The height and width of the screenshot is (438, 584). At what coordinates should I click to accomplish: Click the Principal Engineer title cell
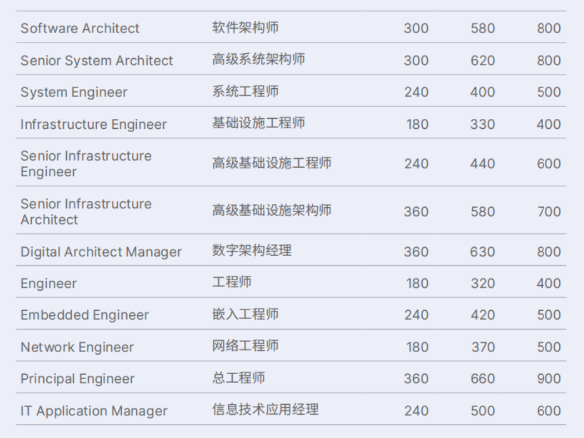(77, 379)
